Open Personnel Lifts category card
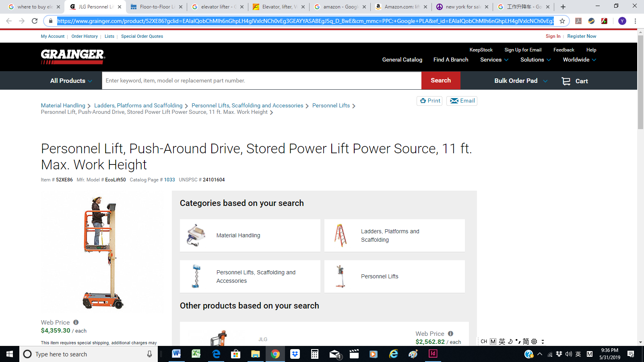 click(x=394, y=277)
